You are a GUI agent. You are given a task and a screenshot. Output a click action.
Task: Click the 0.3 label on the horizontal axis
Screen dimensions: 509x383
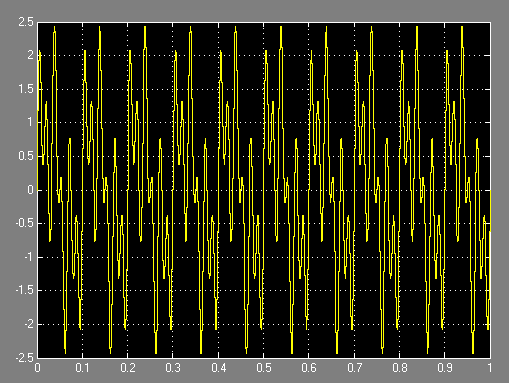173,368
